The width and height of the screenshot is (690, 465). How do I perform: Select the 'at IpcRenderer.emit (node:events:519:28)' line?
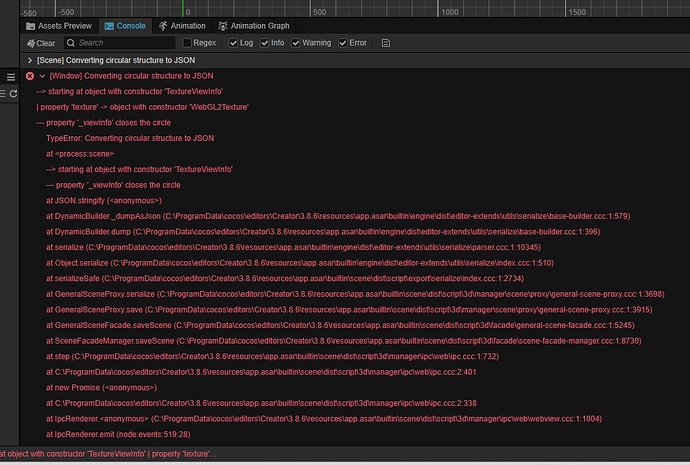(118, 434)
